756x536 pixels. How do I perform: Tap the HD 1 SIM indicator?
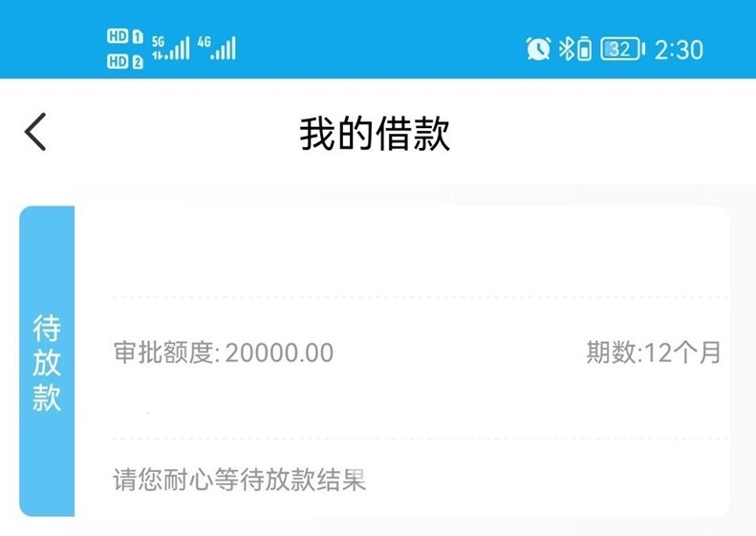125,36
